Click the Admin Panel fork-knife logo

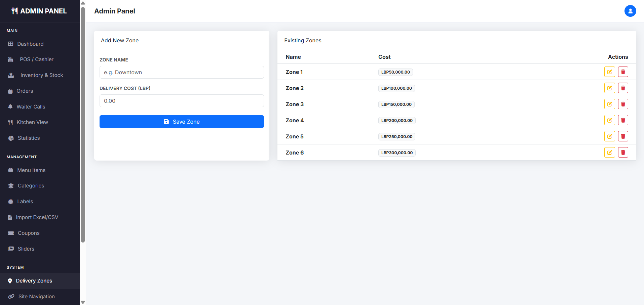coord(14,11)
